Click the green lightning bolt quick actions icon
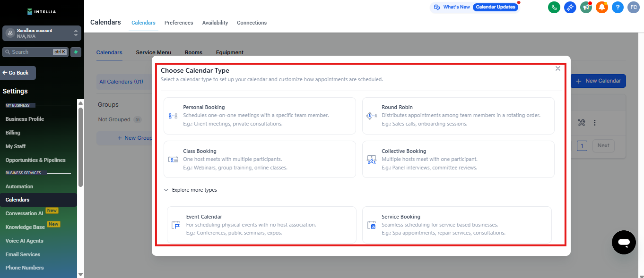The image size is (644, 278). (x=76, y=52)
